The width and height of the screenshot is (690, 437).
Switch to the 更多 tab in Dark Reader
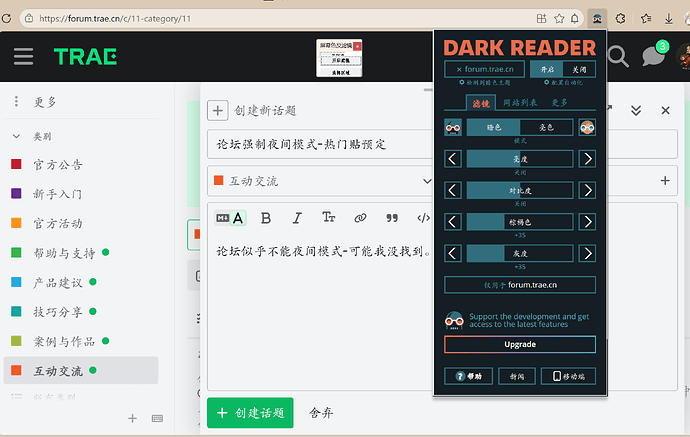pyautogui.click(x=559, y=103)
